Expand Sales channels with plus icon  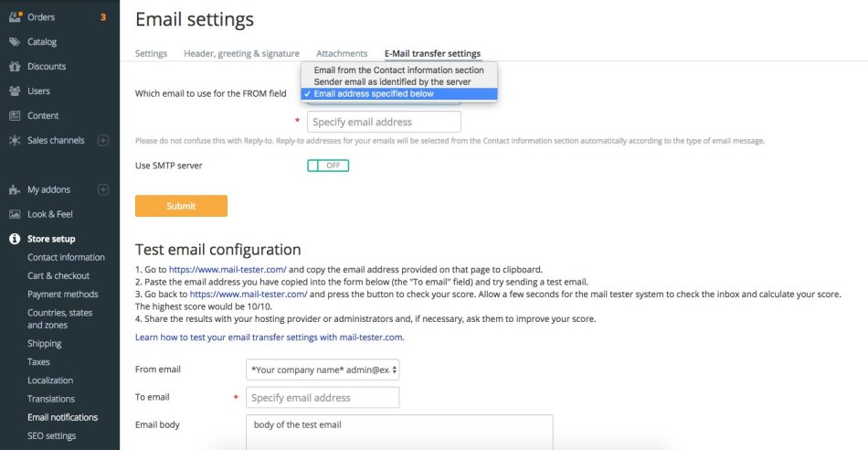103,140
